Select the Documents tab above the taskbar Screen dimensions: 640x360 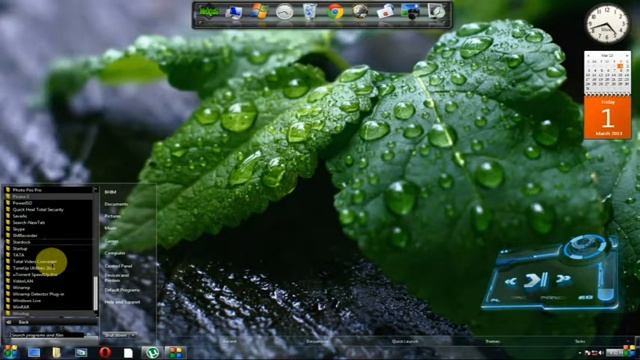tap(317, 342)
